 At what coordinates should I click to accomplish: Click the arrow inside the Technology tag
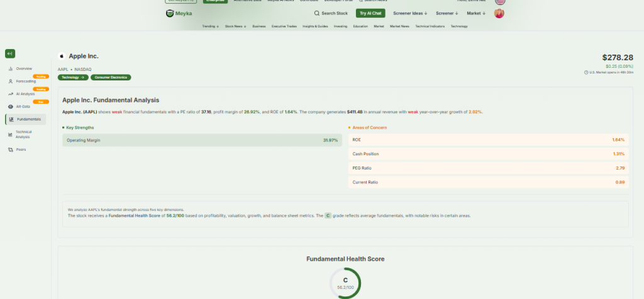82,77
